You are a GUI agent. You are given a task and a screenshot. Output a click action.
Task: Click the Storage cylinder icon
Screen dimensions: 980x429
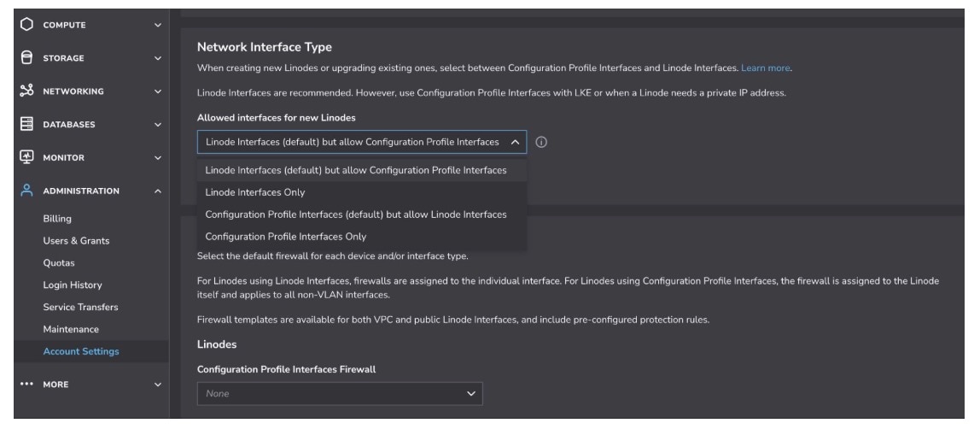coord(26,57)
